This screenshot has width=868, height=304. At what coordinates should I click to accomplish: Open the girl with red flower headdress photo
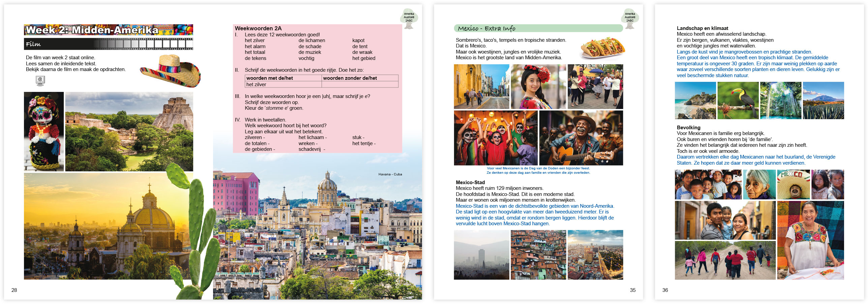[538, 87]
